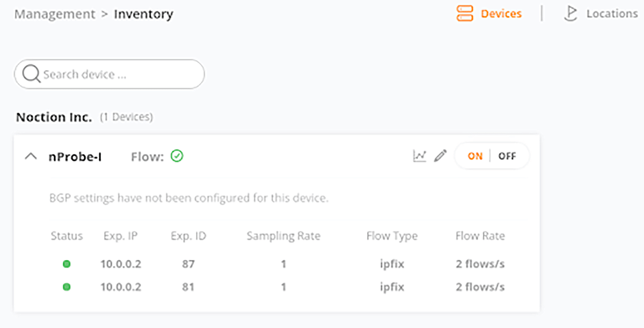Click the Noction Inc. group heading
The height and width of the screenshot is (328, 644).
click(54, 116)
